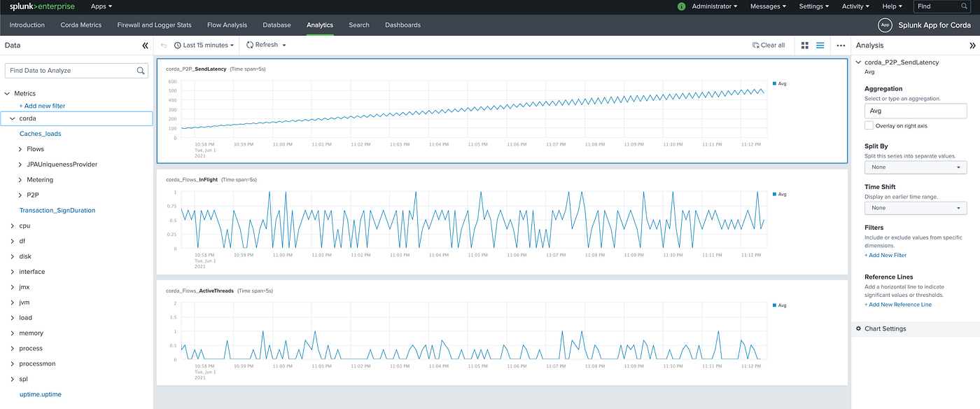
Task: Open Last 15 minutes time range picker
Action: [204, 45]
